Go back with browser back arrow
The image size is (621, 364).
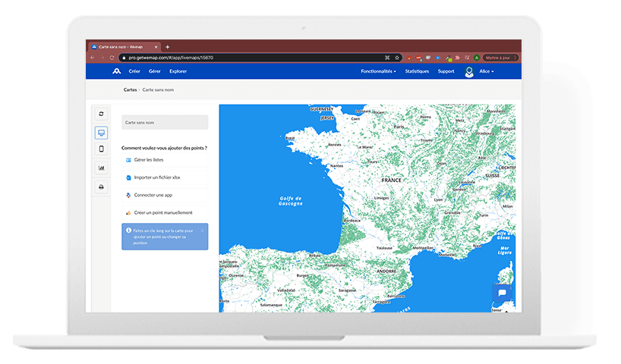coord(93,58)
